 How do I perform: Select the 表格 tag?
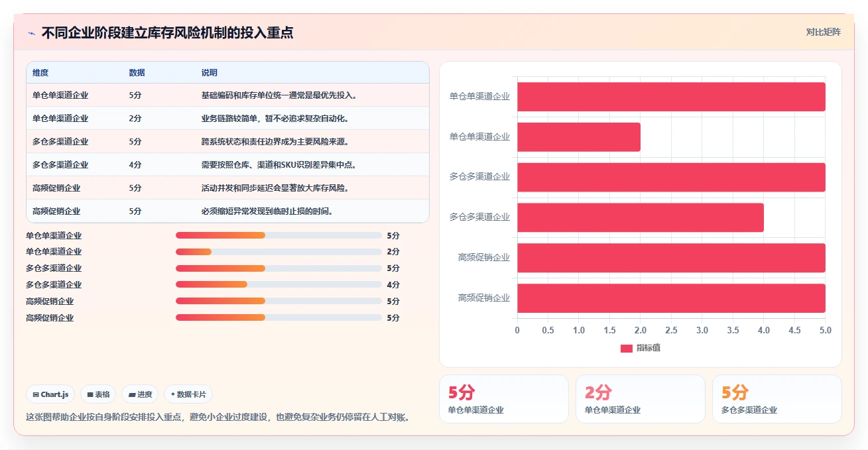98,394
